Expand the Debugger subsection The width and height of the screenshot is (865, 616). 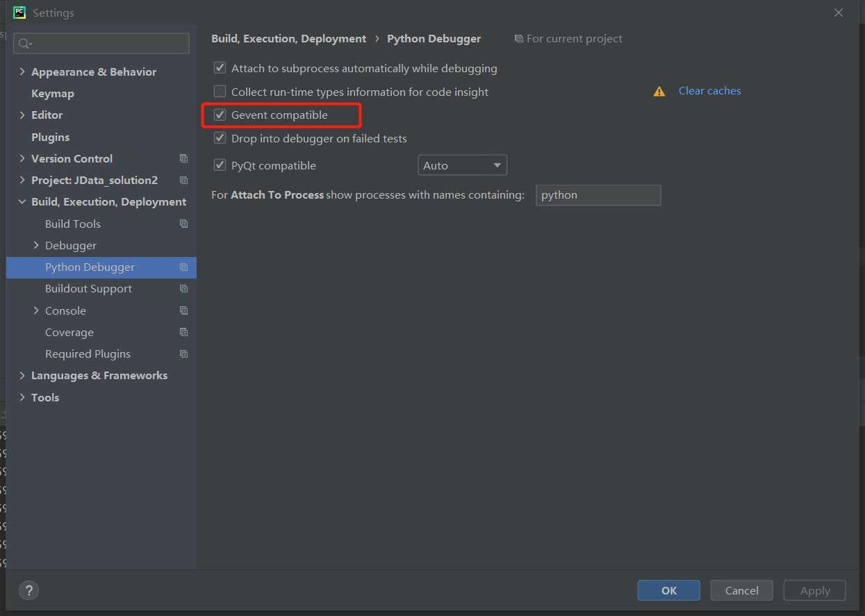pyautogui.click(x=36, y=245)
